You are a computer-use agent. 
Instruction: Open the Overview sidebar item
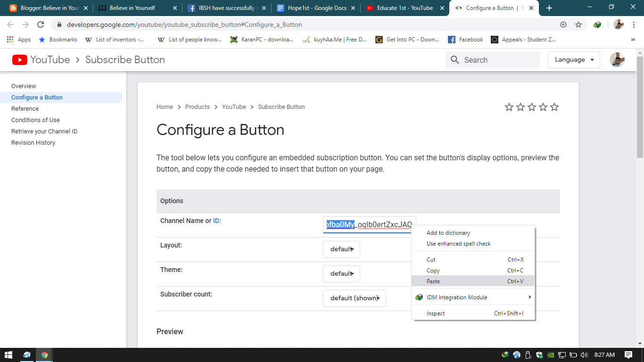click(24, 86)
